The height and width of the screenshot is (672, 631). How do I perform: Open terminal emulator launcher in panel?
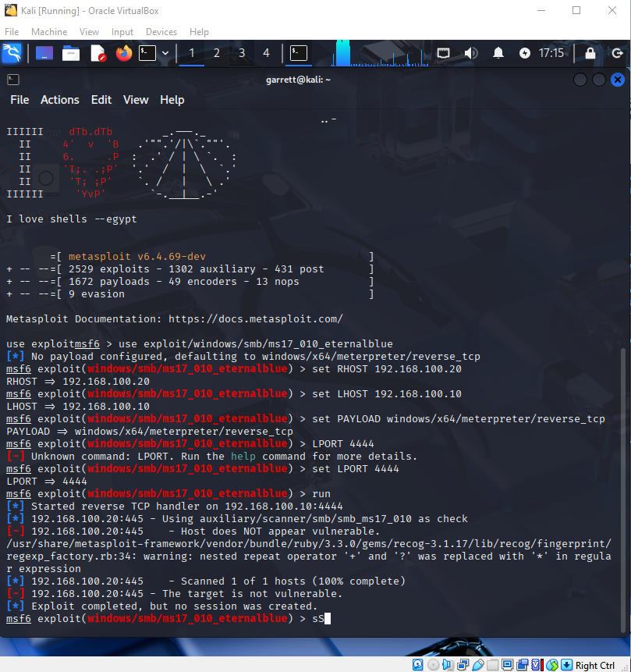(x=147, y=53)
